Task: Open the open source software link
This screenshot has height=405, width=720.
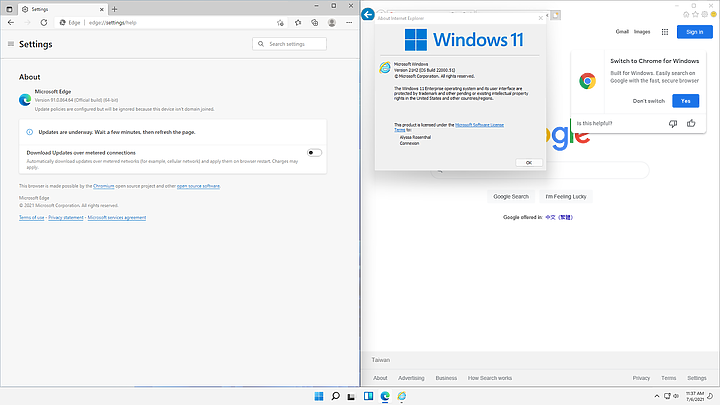Action: click(x=198, y=186)
